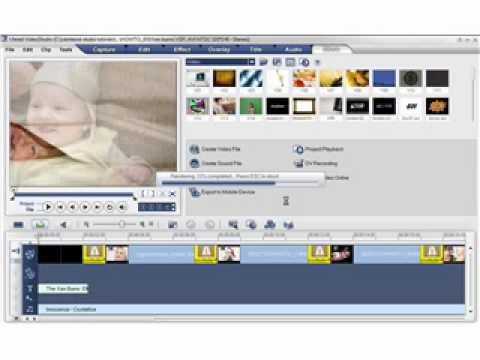This screenshot has height=360, width=480.
Task: Click the insert media files icon
Action: tap(173, 225)
